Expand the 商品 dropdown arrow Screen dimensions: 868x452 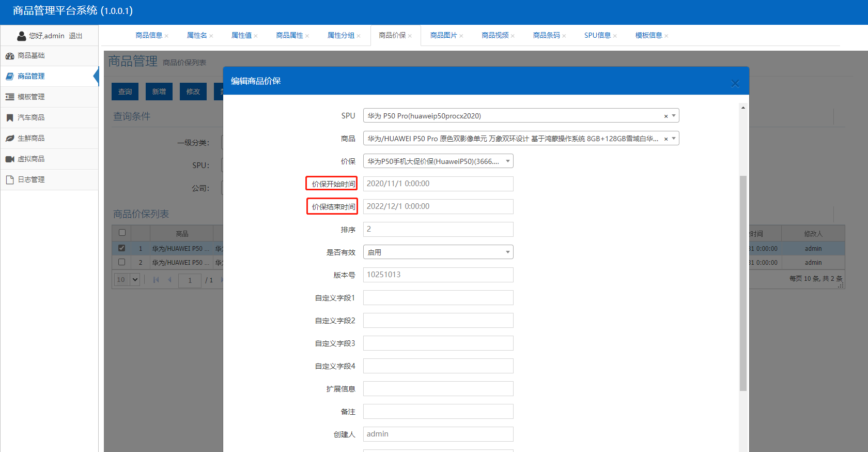click(x=674, y=139)
